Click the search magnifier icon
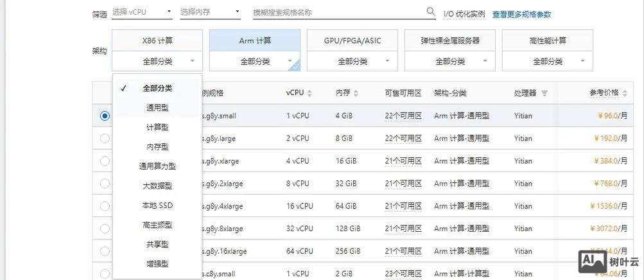Image resolution: width=644 pixels, height=280 pixels. [431, 12]
